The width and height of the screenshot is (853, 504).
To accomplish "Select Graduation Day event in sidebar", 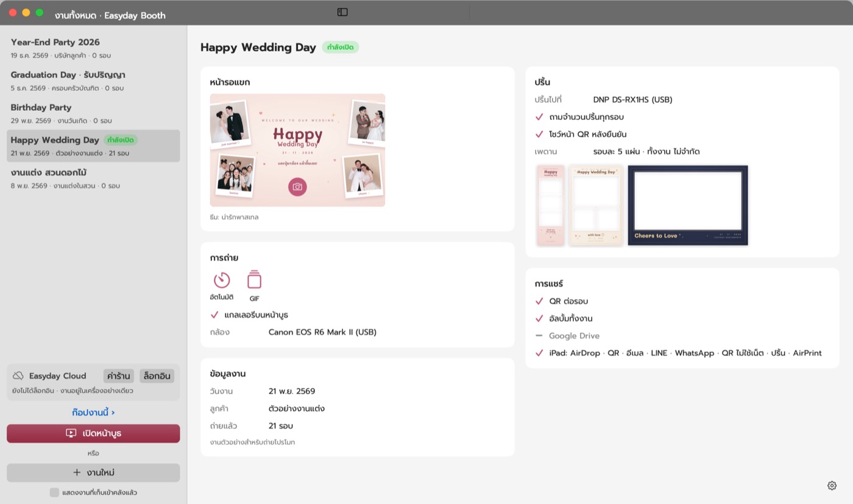I will (x=93, y=81).
